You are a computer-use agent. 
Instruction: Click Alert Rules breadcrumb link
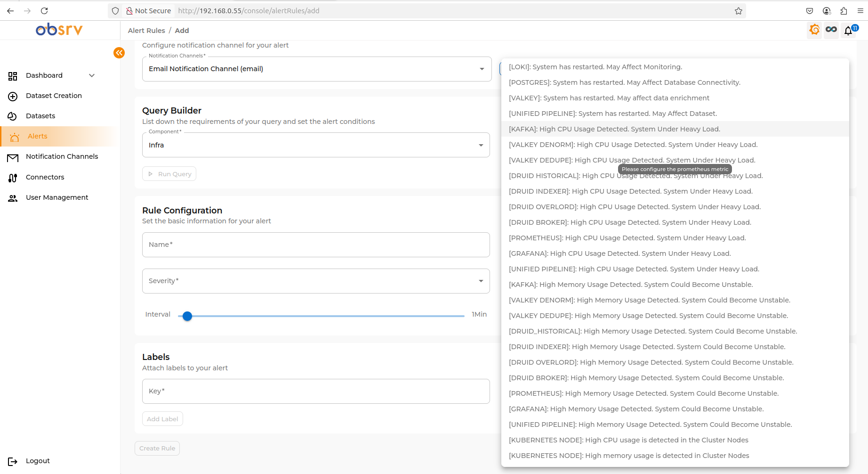(x=146, y=31)
